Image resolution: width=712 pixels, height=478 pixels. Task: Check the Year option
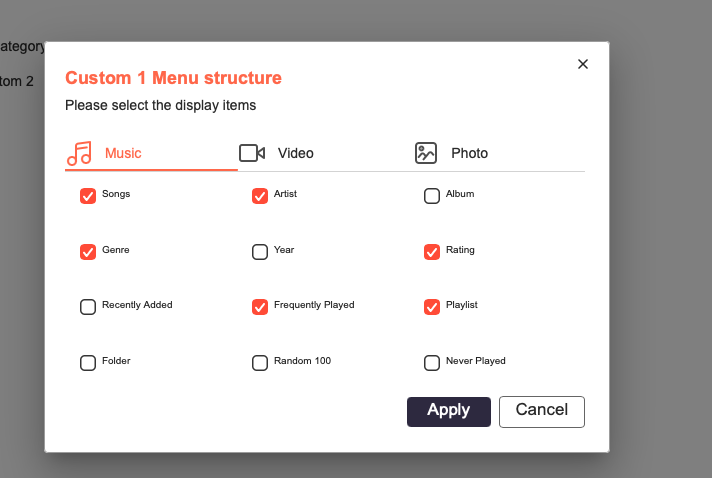260,252
